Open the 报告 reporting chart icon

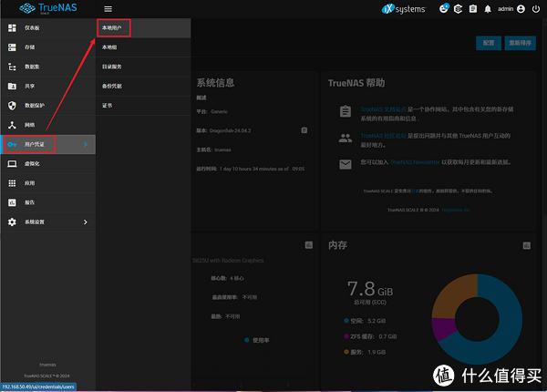click(12, 202)
